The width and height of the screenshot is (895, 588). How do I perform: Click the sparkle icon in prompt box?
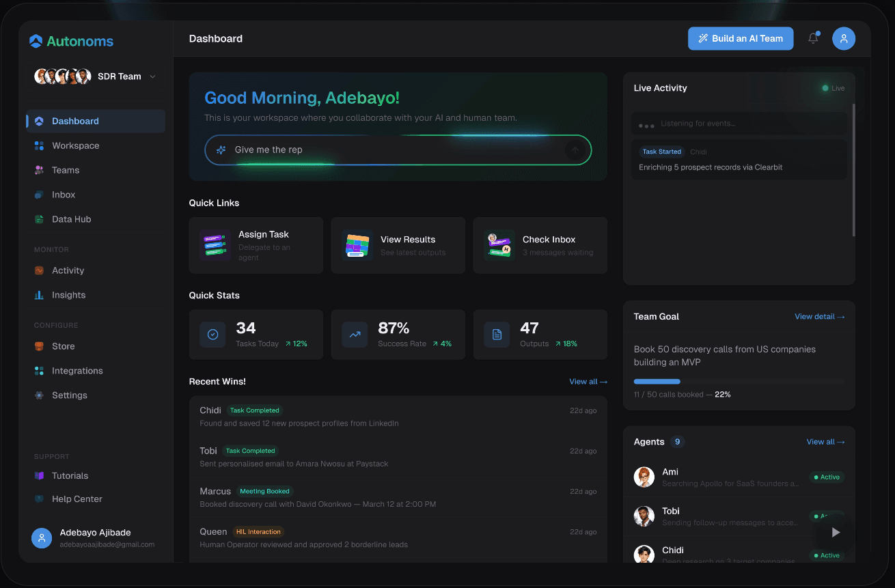point(221,150)
